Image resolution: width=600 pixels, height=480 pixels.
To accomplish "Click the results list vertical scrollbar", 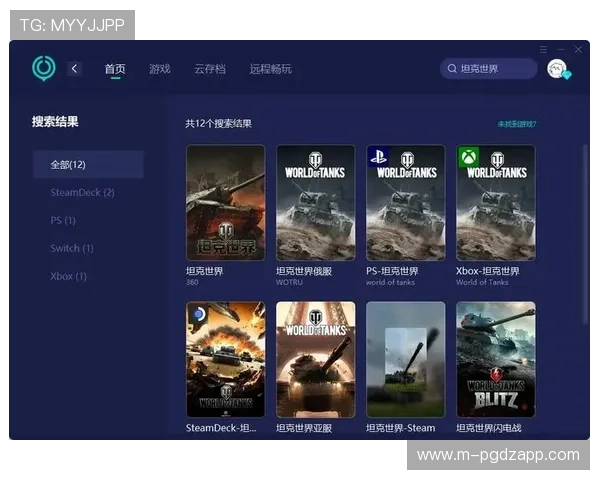I will click(x=584, y=233).
